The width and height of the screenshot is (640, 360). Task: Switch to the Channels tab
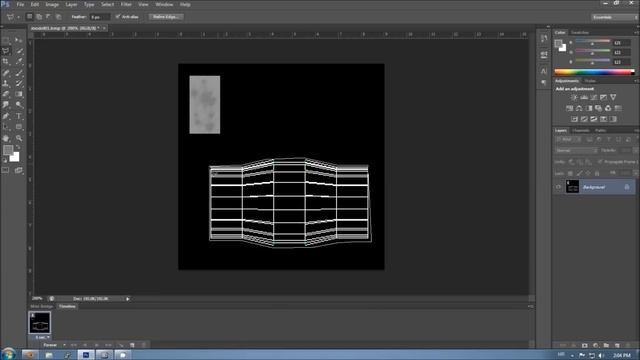580,131
